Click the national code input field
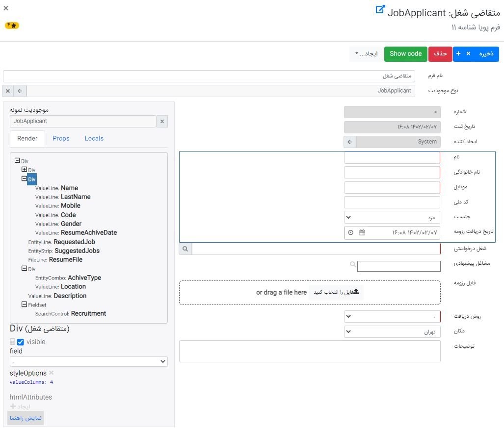 coord(392,203)
